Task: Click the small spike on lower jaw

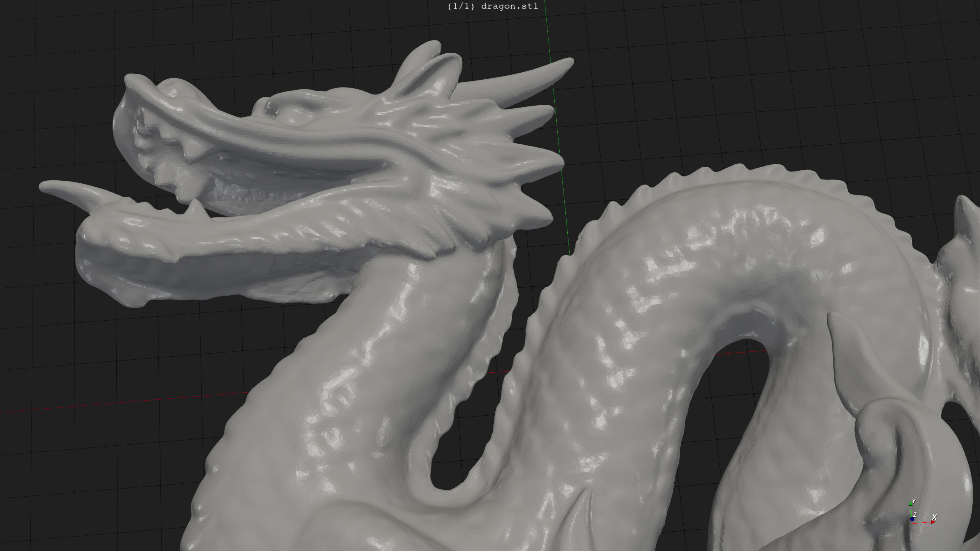Action: coord(196,207)
